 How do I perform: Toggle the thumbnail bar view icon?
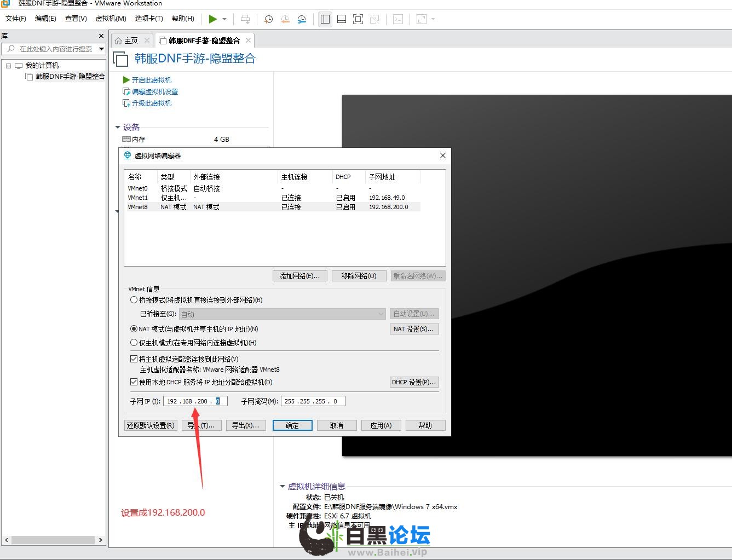(x=342, y=19)
